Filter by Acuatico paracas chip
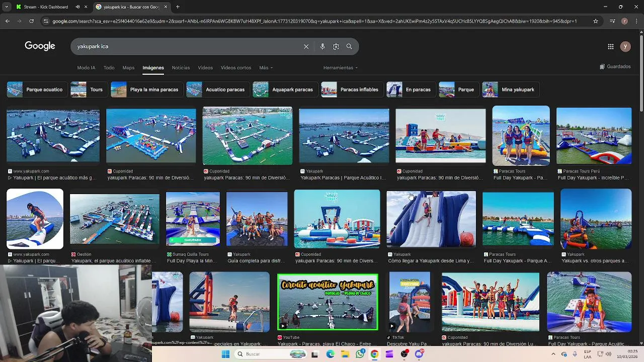 217,89
